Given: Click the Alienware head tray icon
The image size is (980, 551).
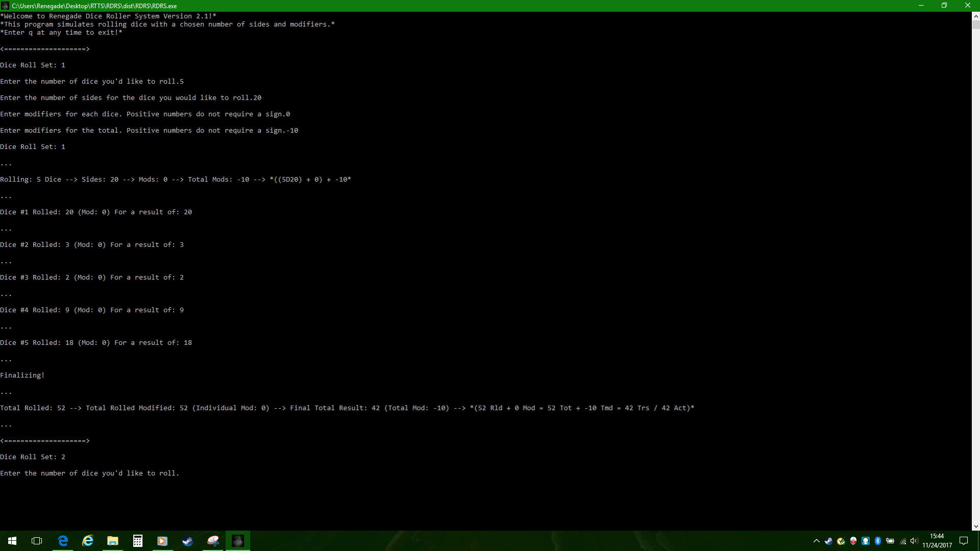Looking at the screenshot, I should (x=853, y=541).
